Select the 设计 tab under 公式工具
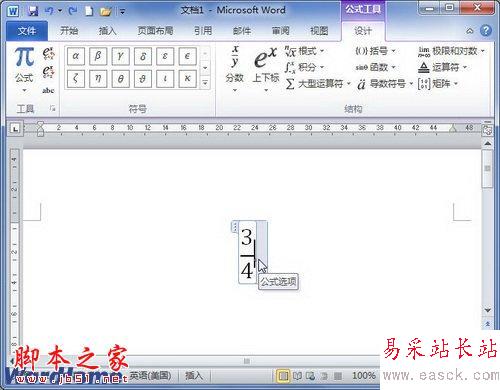This screenshot has height=390, width=500. point(363,31)
